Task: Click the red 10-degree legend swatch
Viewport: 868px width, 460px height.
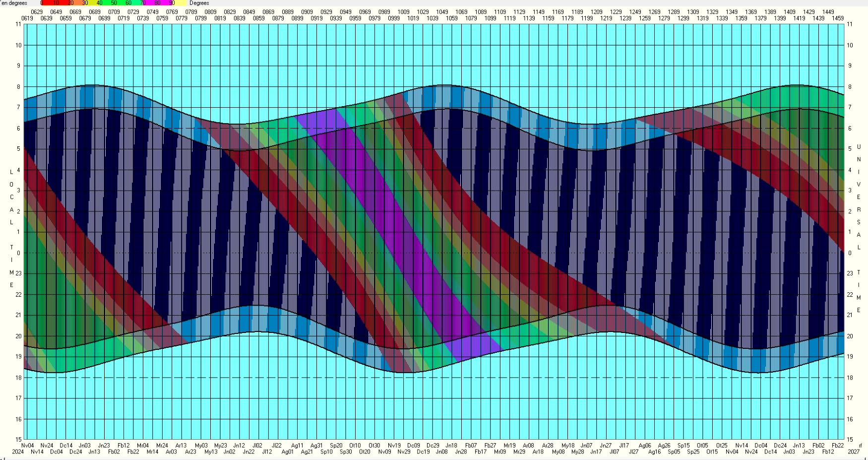Action: 56,3
